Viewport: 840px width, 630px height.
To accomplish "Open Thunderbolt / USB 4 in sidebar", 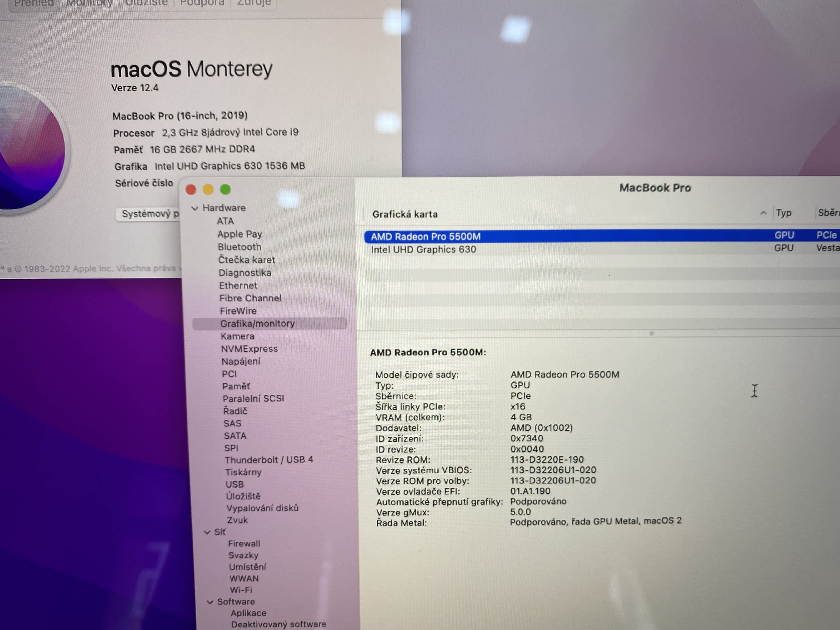I will [x=269, y=460].
